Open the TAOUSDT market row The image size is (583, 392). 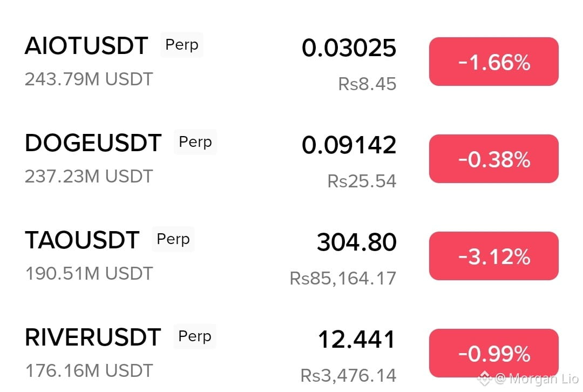[291, 256]
